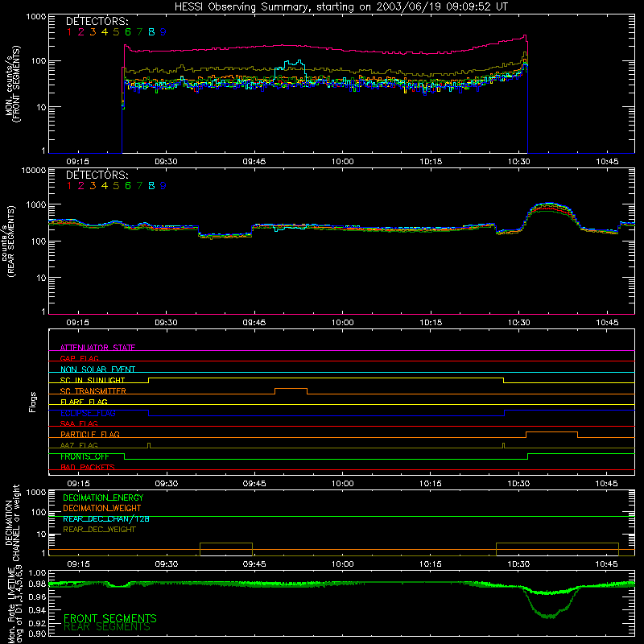Click the 0.98 livetime axis value

[x=37, y=584]
